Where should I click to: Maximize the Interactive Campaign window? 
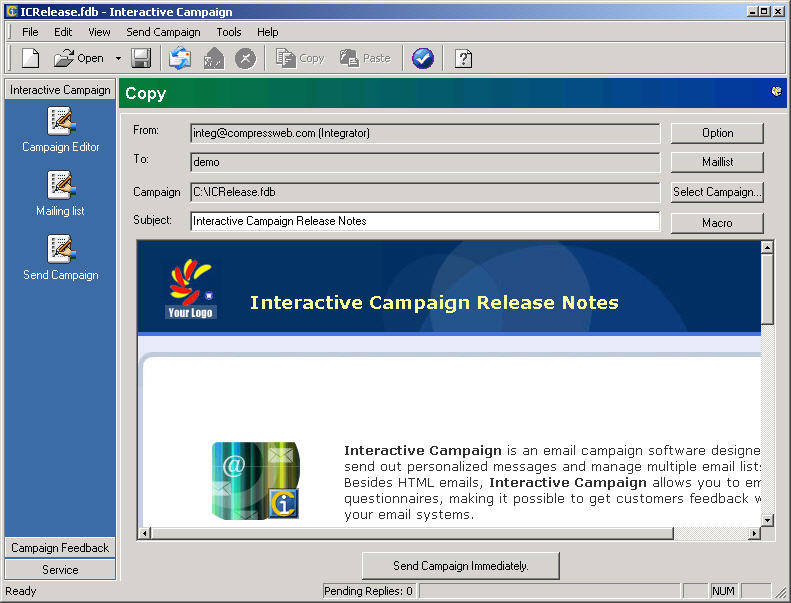pyautogui.click(x=765, y=11)
